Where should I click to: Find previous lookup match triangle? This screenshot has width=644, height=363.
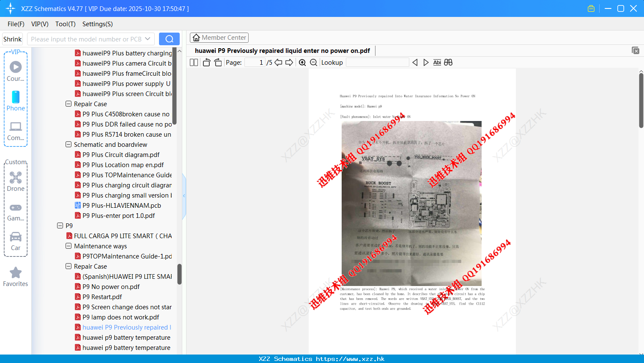415,63
